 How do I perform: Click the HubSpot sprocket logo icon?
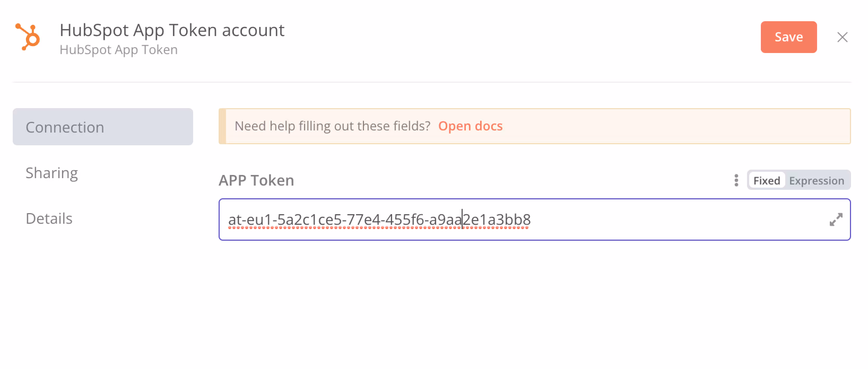(28, 37)
